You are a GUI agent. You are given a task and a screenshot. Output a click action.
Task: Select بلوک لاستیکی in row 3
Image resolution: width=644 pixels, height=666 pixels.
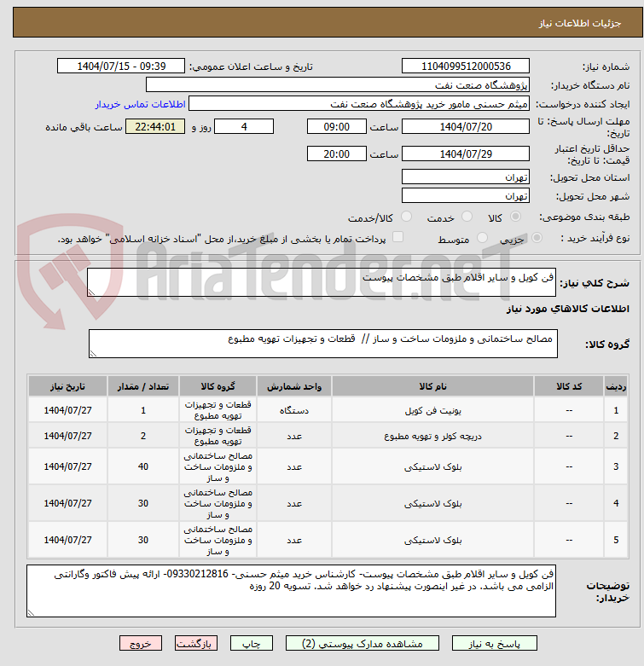[432, 466]
